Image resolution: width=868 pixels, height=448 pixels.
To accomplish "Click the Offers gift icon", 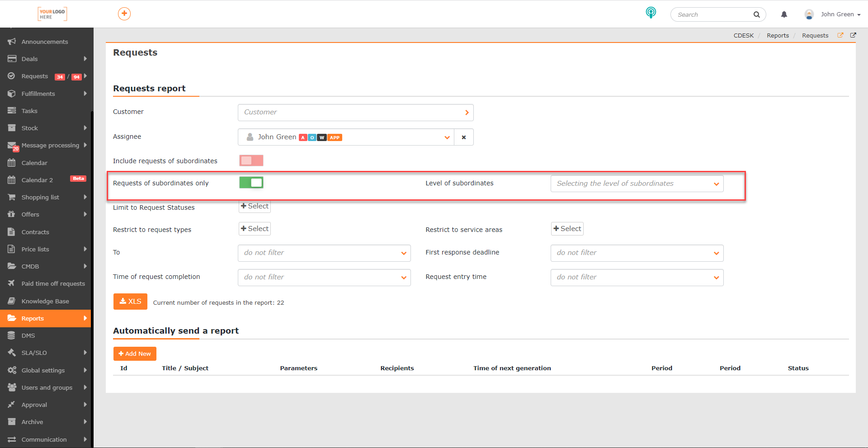I will (x=12, y=214).
